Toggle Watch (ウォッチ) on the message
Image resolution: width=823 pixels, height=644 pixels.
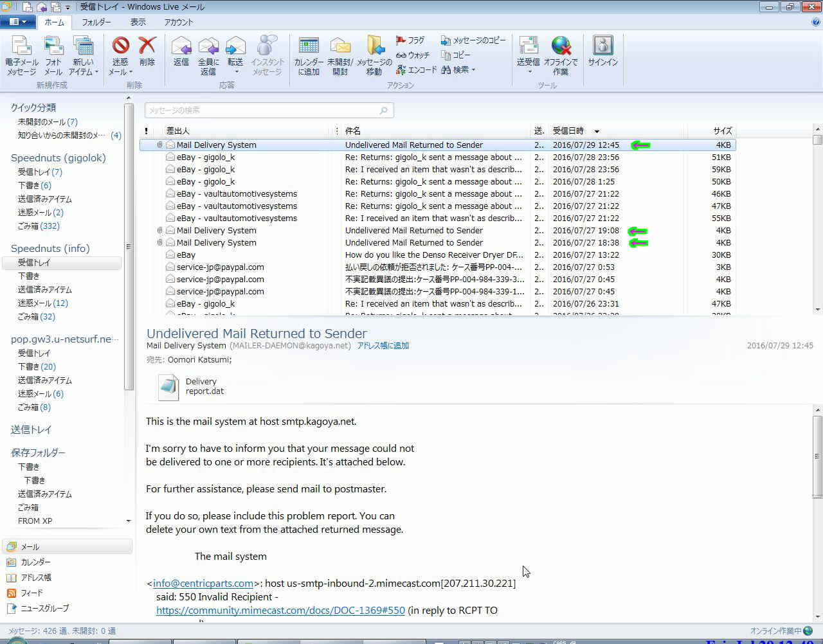[413, 55]
